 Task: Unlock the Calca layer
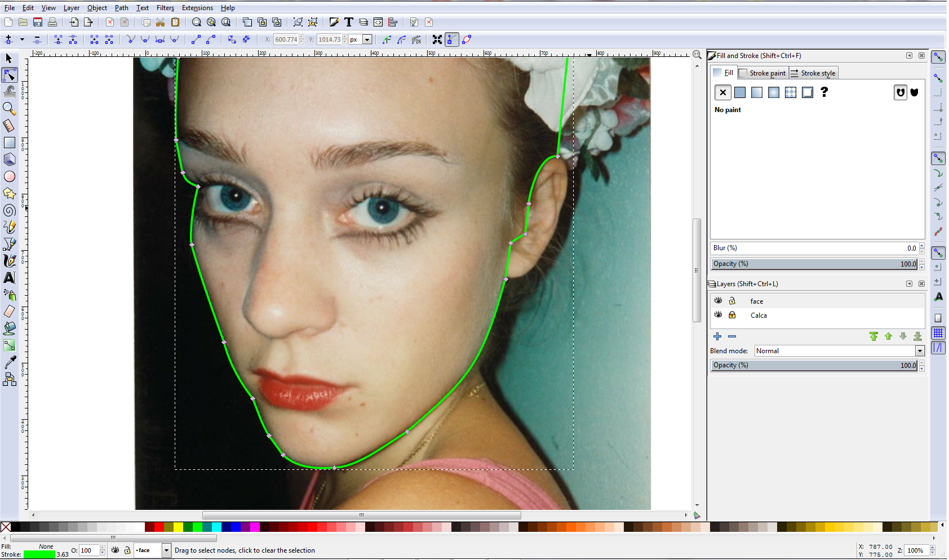(732, 315)
